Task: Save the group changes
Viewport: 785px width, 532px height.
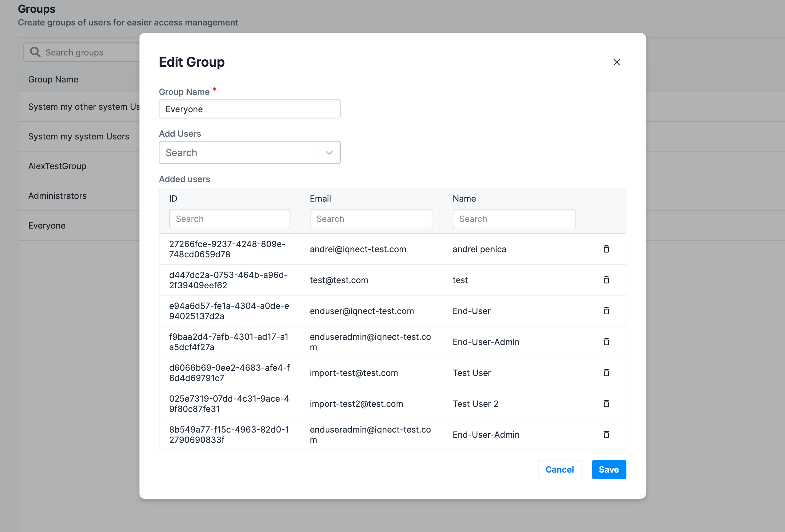Action: pos(609,470)
